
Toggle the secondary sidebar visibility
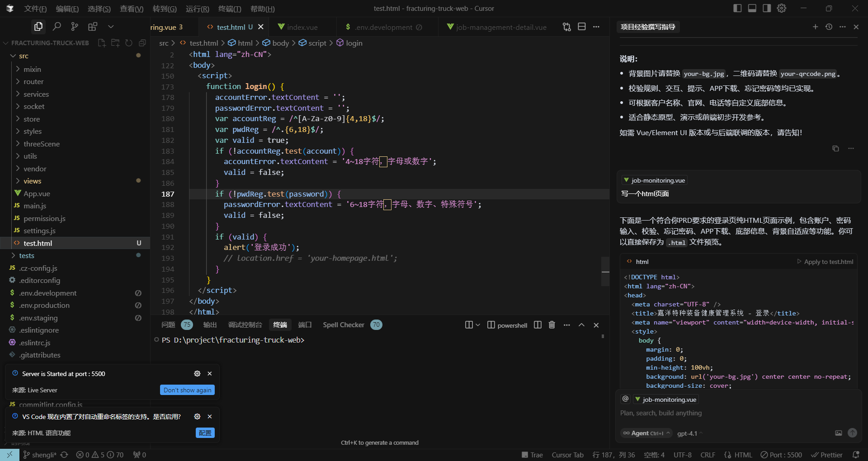(x=767, y=8)
